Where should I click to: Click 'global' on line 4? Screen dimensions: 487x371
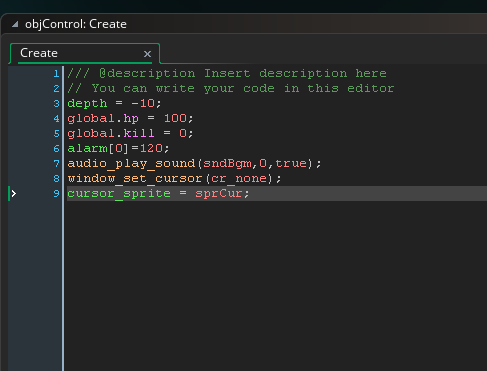click(x=91, y=119)
